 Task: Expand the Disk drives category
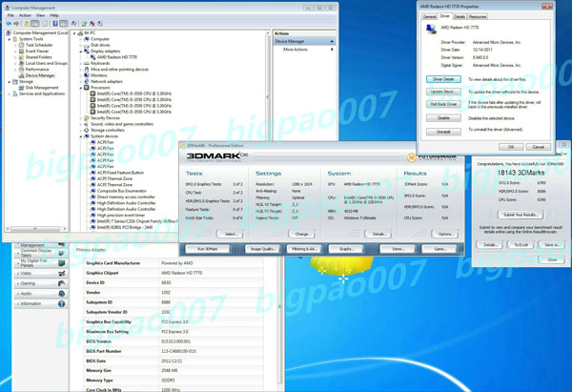81,45
